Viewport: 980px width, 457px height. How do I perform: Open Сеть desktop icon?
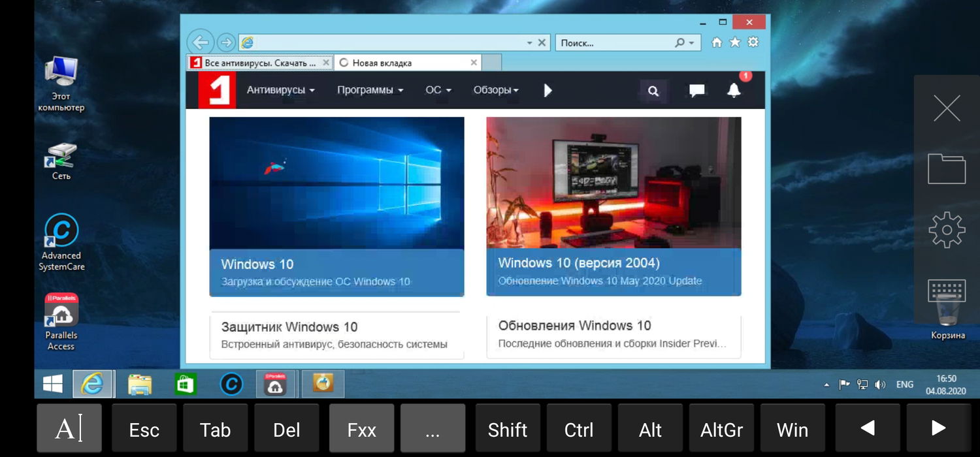point(61,161)
